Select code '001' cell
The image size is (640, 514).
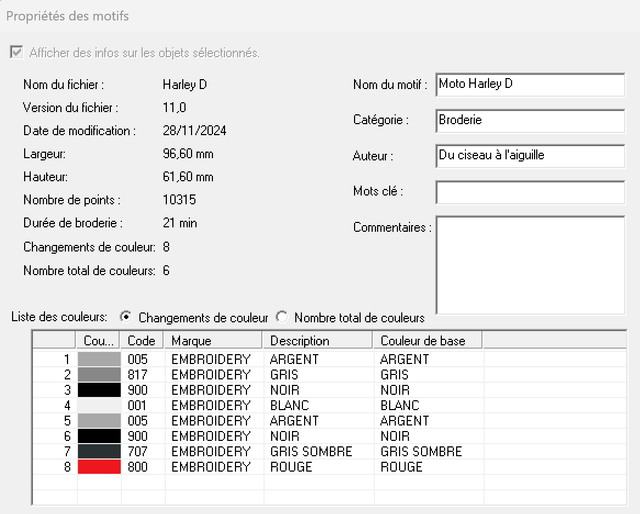tap(138, 405)
